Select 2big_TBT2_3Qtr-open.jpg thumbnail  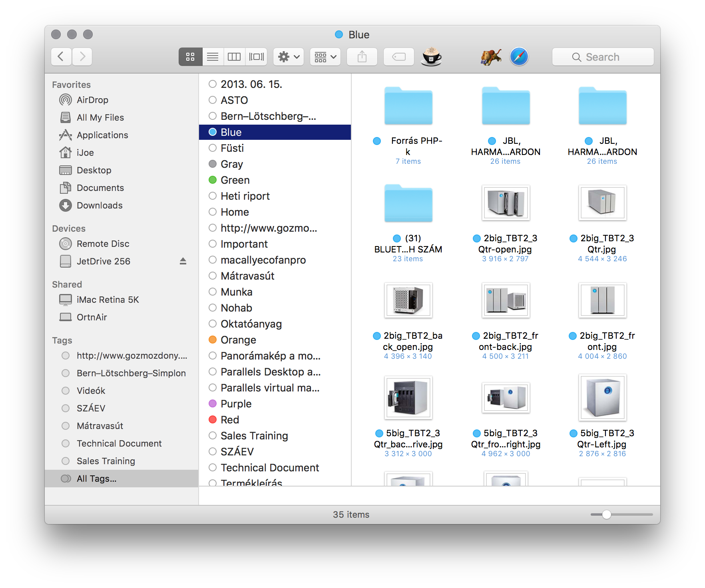(x=506, y=203)
